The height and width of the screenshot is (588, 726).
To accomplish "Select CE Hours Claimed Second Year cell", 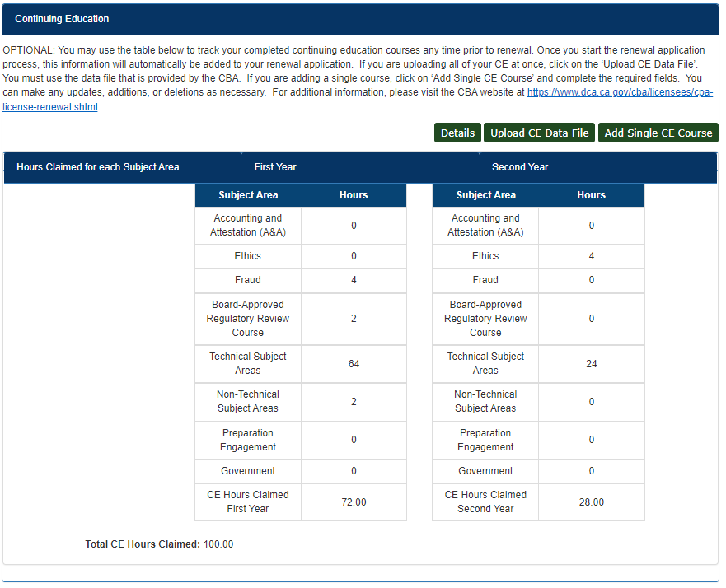I will [x=485, y=502].
